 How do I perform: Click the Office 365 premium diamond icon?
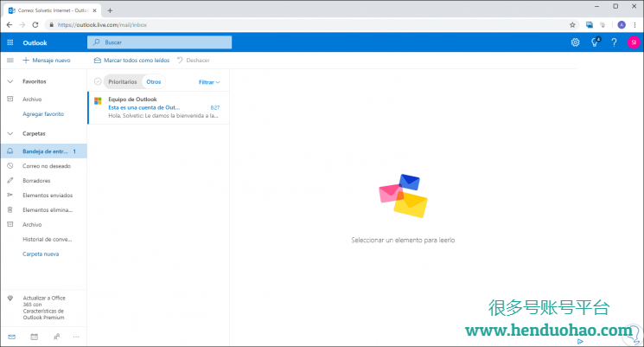pos(10,298)
